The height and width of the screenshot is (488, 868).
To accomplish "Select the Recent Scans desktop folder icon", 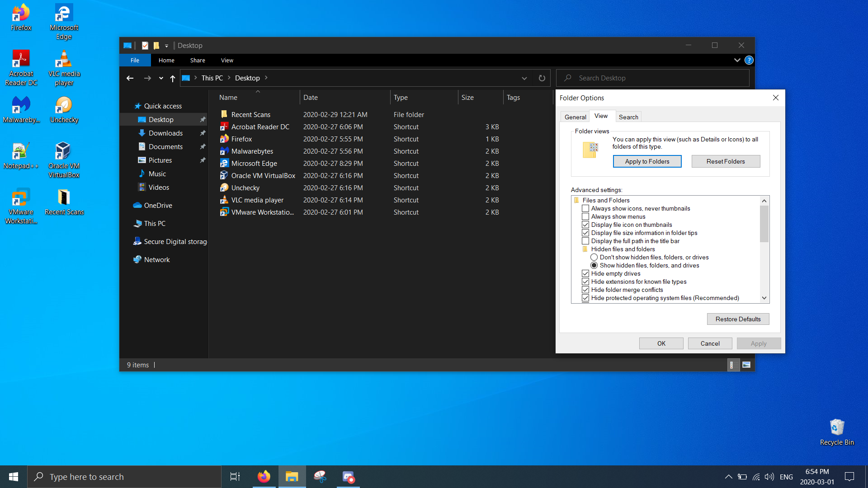I will tap(64, 202).
